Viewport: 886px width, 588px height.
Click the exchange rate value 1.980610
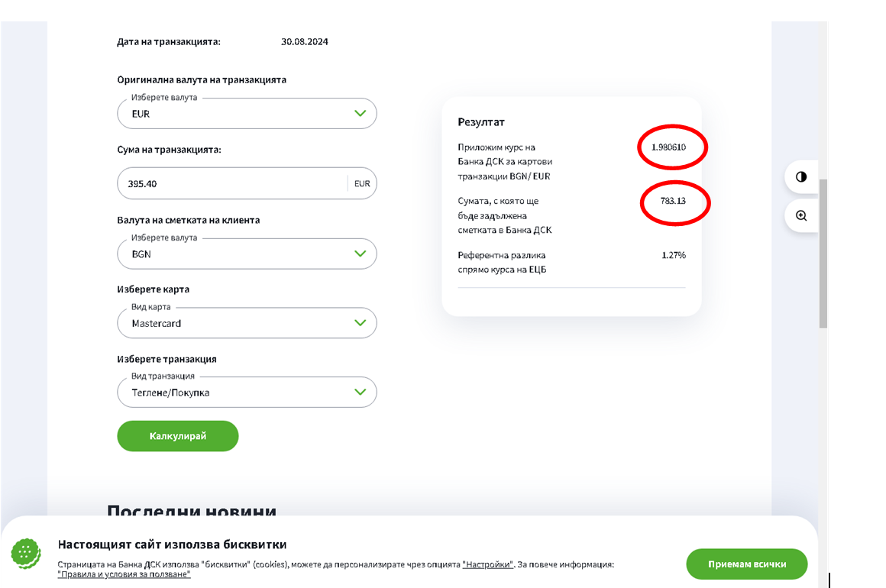pyautogui.click(x=668, y=147)
